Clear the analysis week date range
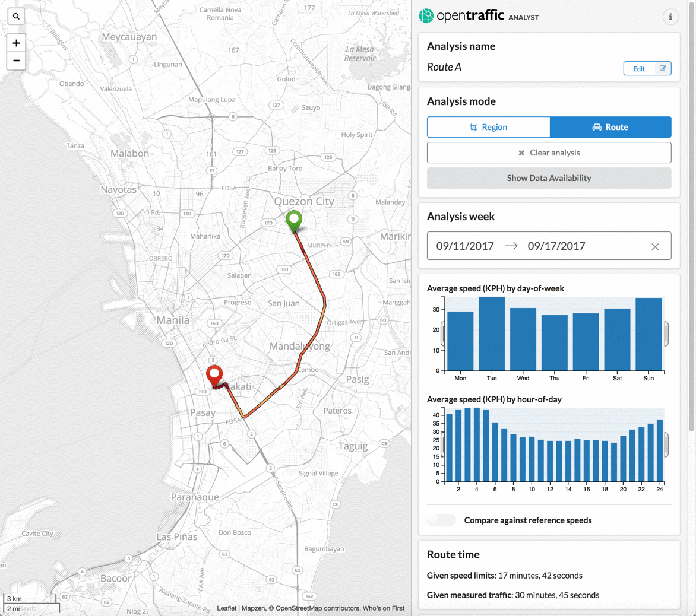696x616 pixels. (654, 247)
